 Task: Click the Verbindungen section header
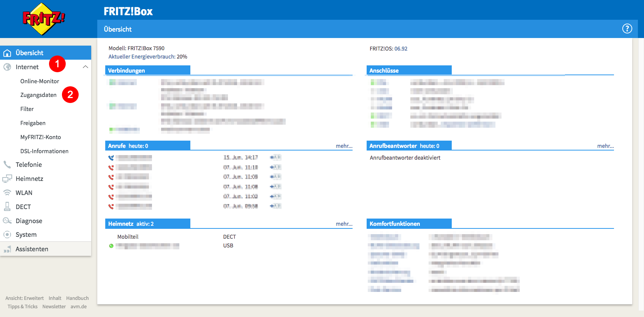[148, 70]
